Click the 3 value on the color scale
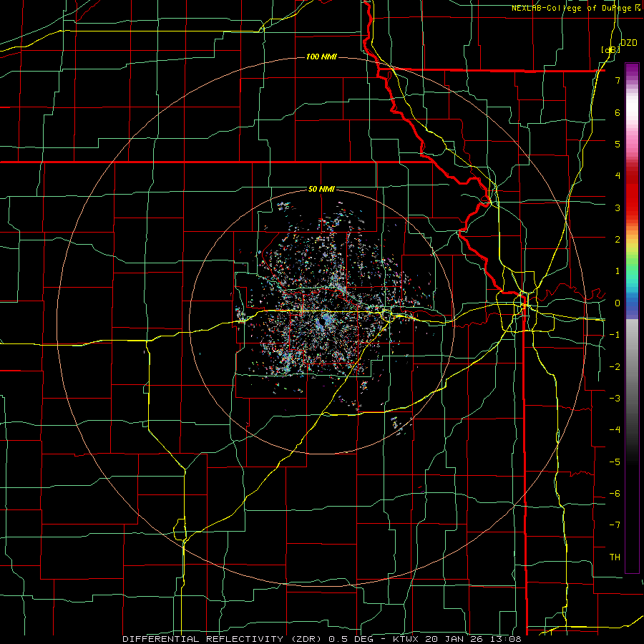The width and height of the screenshot is (644, 644). (618, 208)
